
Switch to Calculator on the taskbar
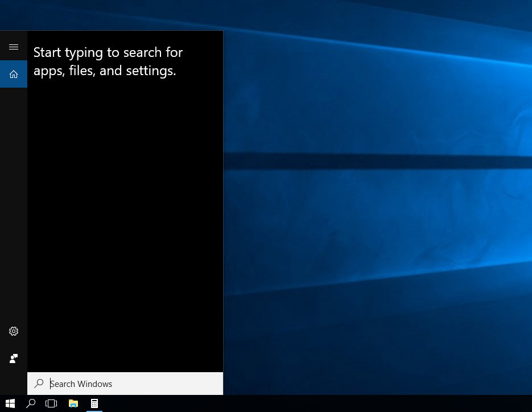[94, 403]
